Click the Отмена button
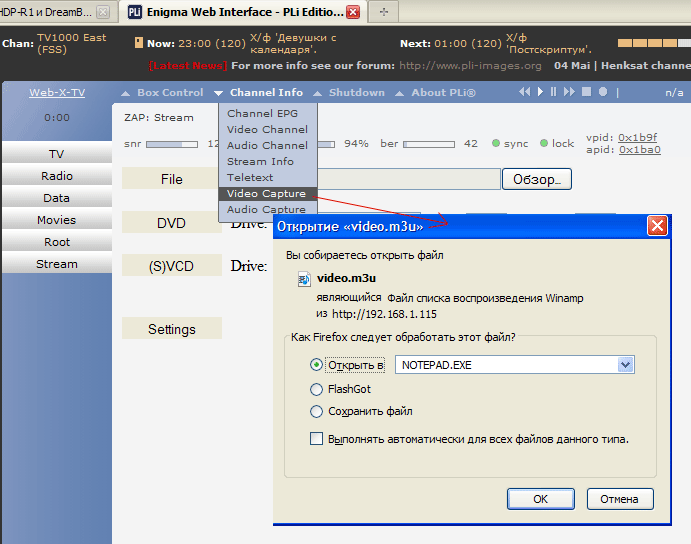The image size is (691, 544). click(x=620, y=499)
